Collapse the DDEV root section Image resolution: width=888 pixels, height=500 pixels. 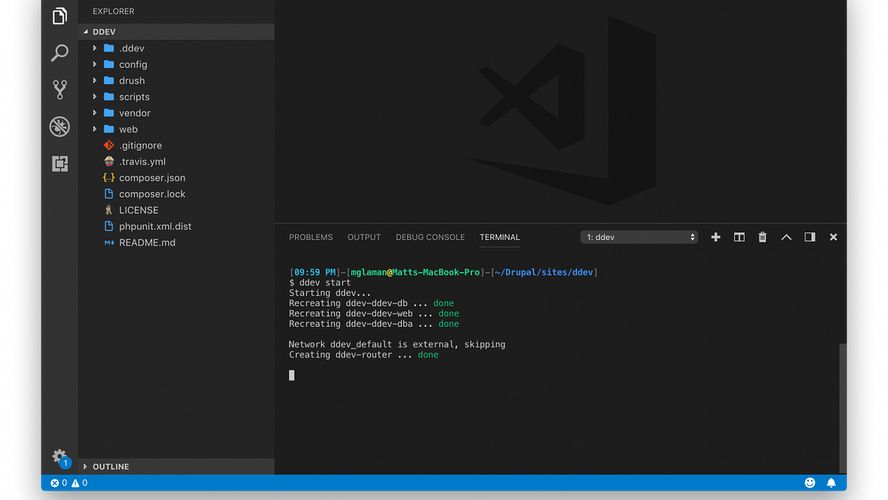(86, 32)
